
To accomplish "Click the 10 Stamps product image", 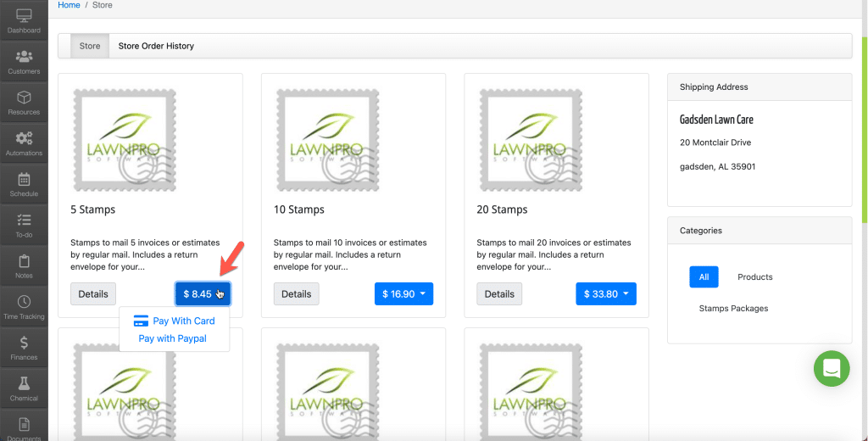I will (328, 140).
